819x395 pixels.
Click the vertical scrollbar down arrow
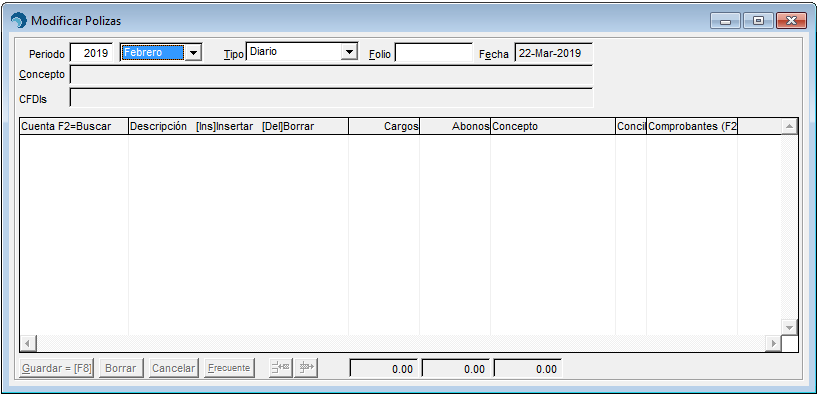click(789, 327)
